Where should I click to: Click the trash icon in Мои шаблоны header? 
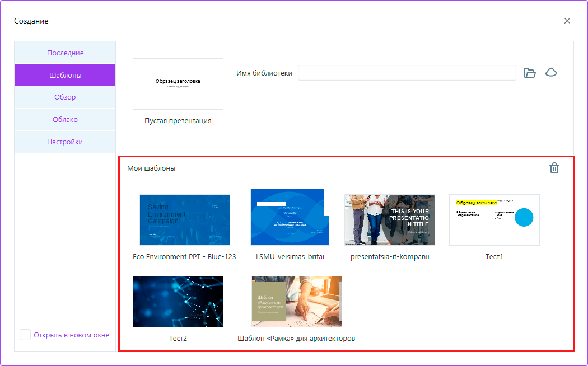pos(554,167)
